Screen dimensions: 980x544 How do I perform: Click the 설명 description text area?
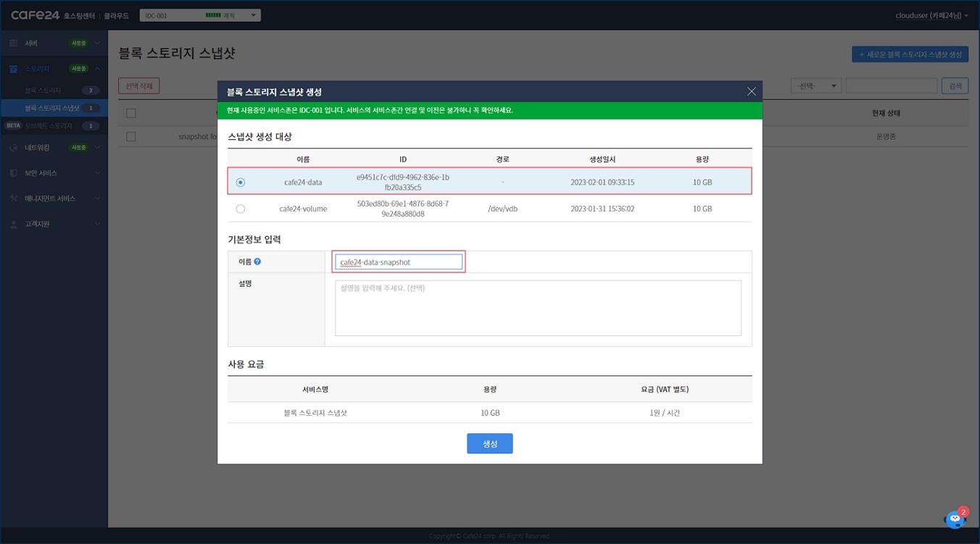(538, 308)
